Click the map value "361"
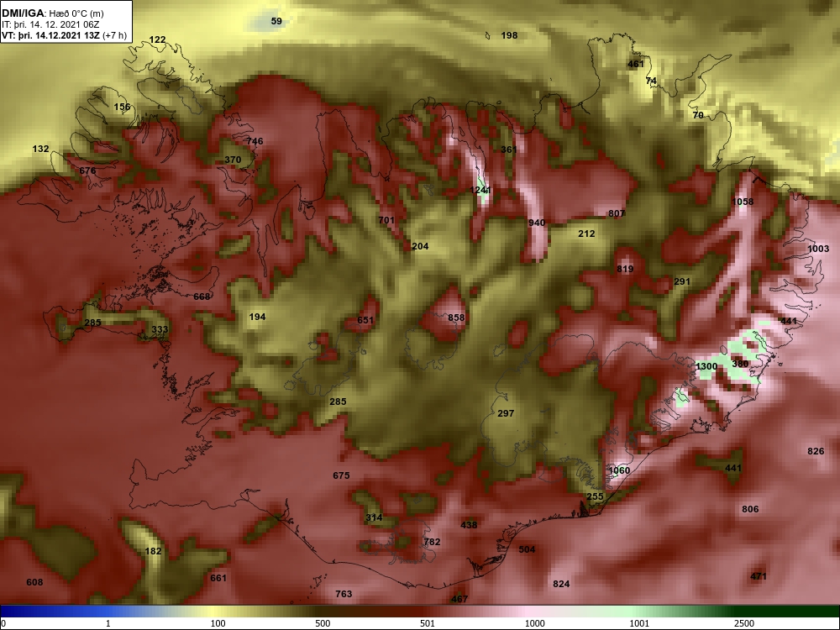 [x=509, y=150]
